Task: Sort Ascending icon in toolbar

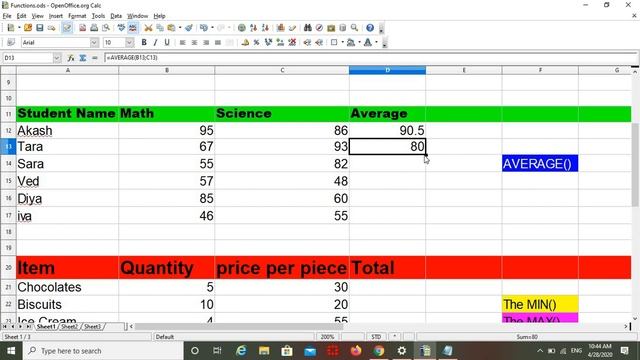Action: tap(253, 28)
